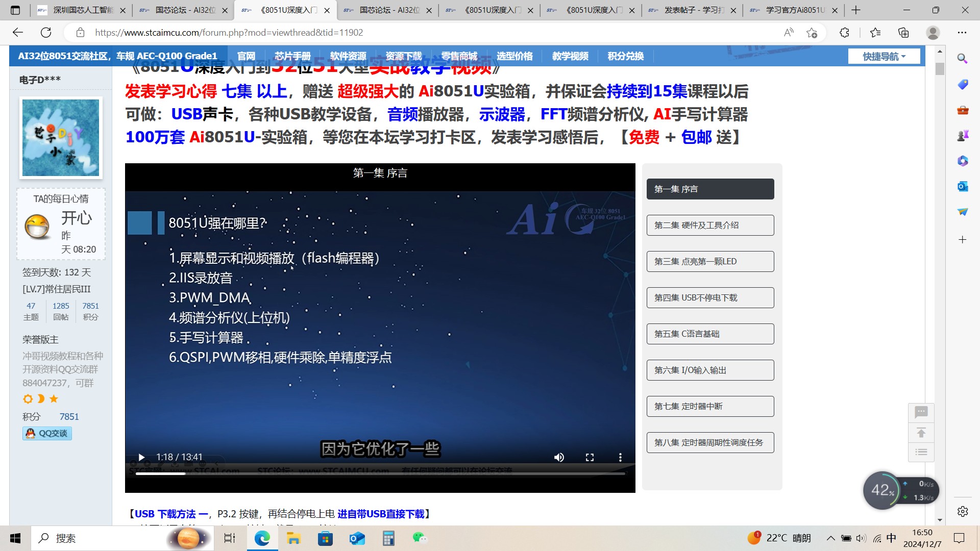This screenshot has height=551, width=980.
Task: Select episode 第一集 序言 in playlist
Action: (710, 189)
